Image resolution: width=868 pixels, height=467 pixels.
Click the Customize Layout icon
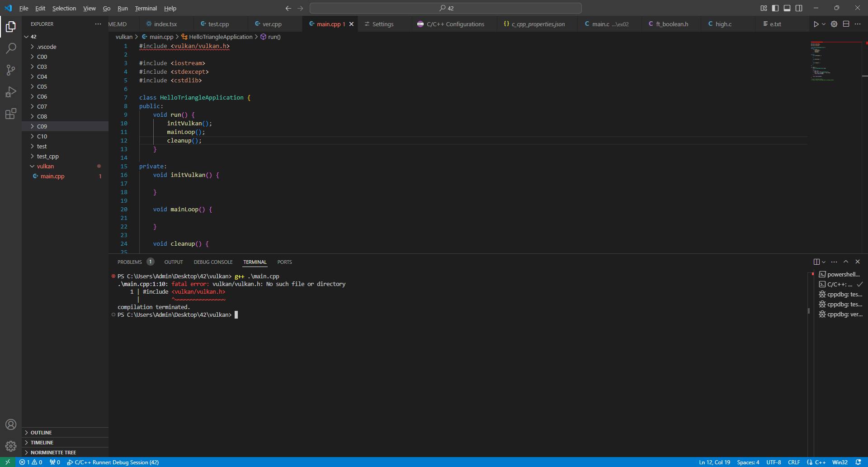click(764, 8)
